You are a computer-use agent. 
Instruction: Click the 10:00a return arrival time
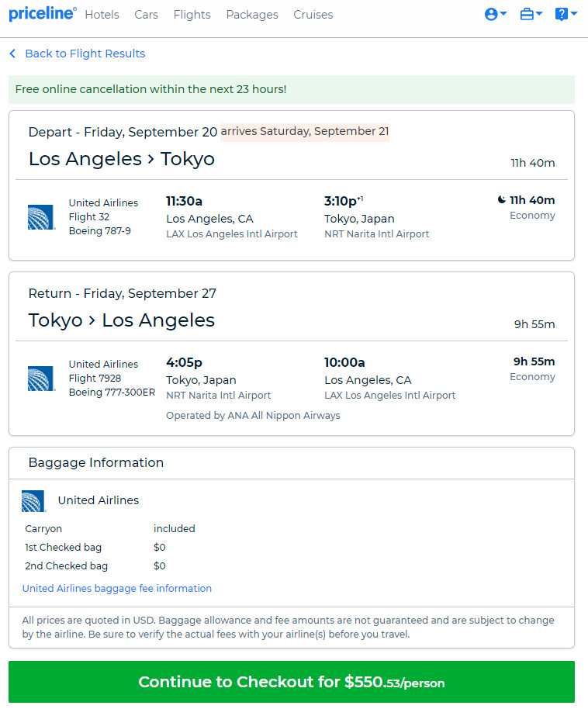344,362
